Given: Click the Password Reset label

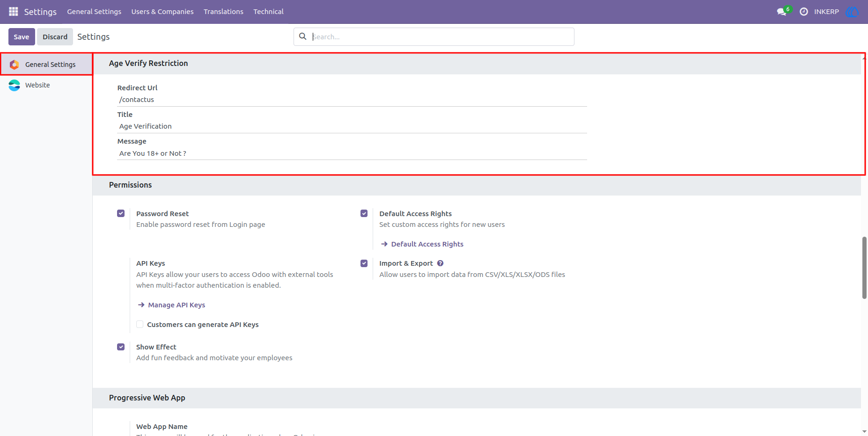Looking at the screenshot, I should point(162,214).
